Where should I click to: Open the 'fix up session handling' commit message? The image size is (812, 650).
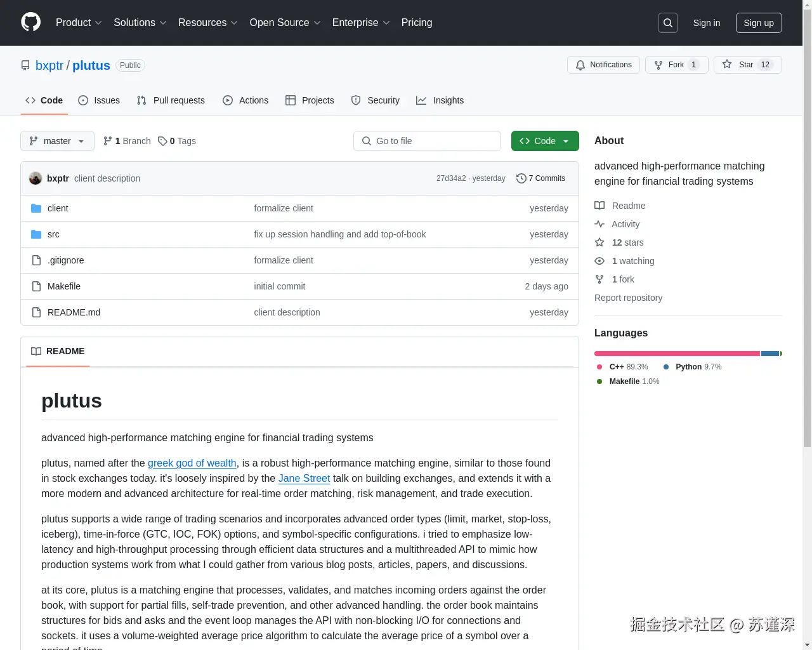pyautogui.click(x=340, y=234)
